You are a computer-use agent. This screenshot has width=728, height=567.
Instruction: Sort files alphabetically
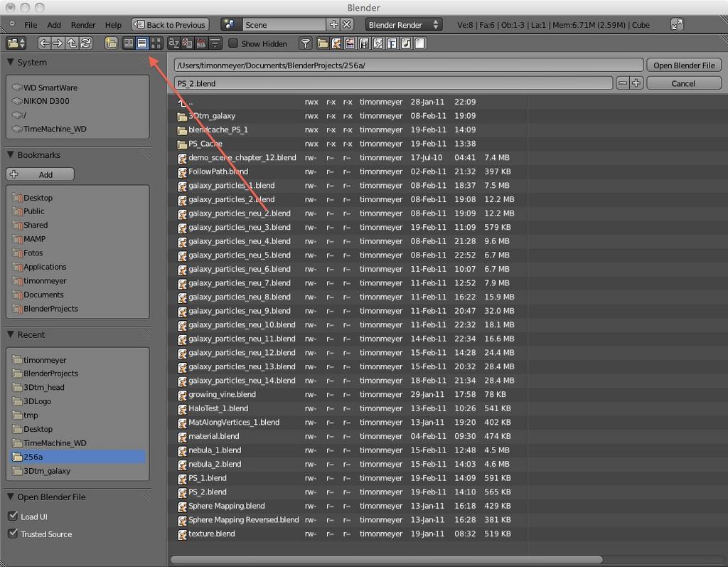(173, 43)
